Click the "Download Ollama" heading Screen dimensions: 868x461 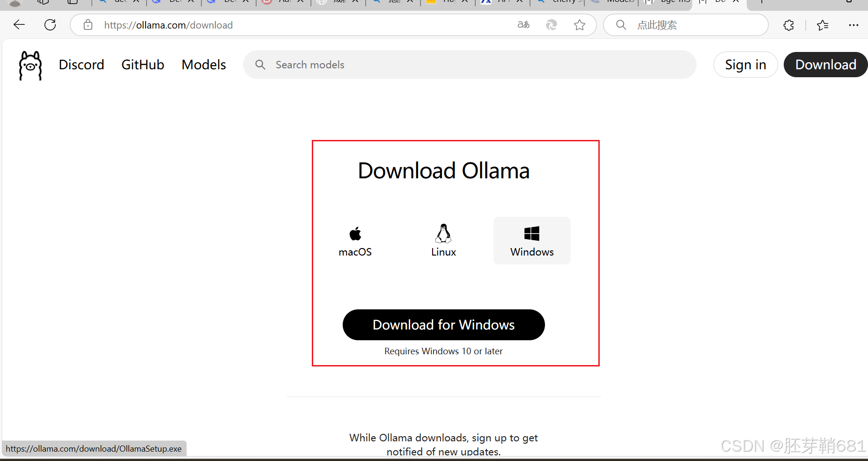[443, 171]
